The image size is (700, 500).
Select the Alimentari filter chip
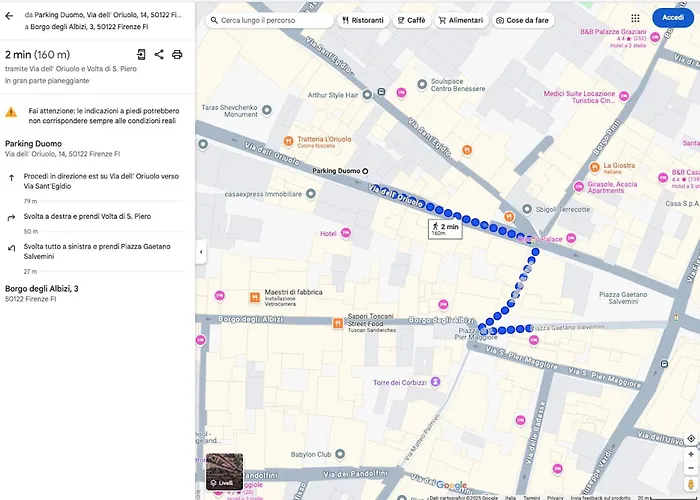pyautogui.click(x=461, y=21)
